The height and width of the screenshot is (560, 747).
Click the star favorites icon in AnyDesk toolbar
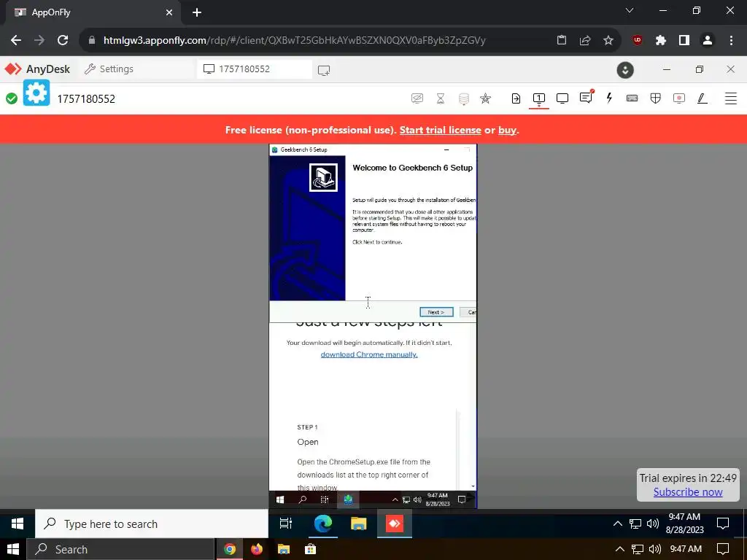pos(485,98)
